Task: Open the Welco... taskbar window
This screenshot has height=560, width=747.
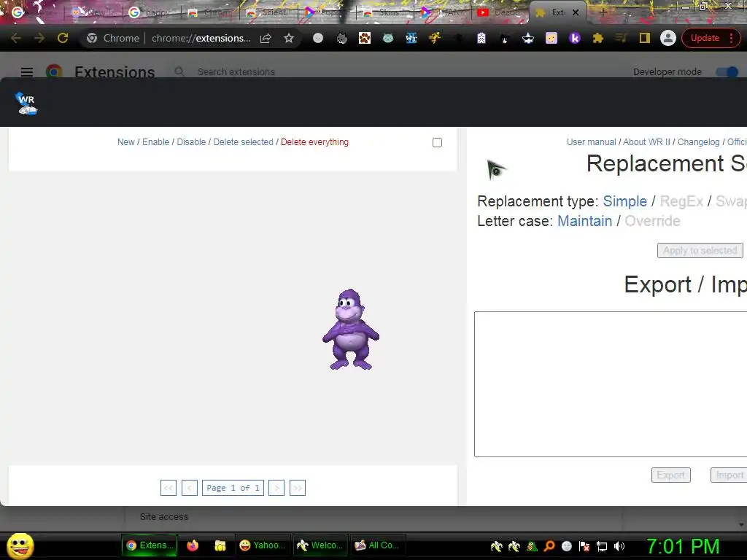Action: coord(320,545)
